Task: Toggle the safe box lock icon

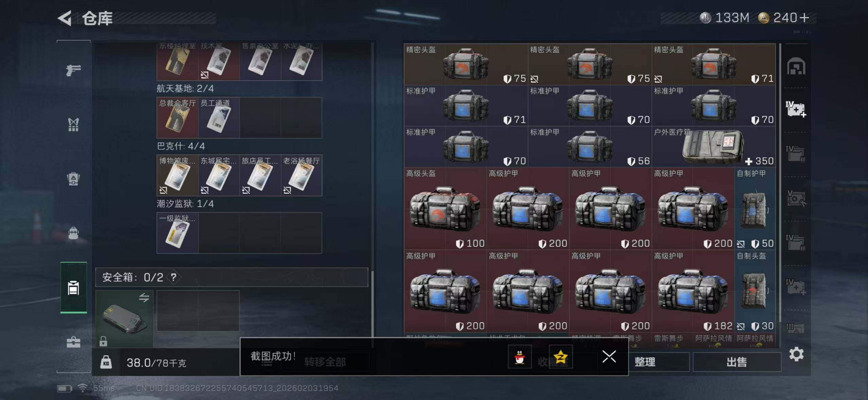Action: coord(103,341)
